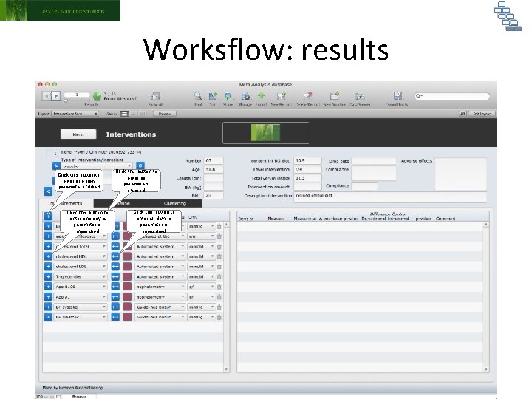Click the Number input field
The image size is (532, 399).
pyautogui.click(x=214, y=160)
